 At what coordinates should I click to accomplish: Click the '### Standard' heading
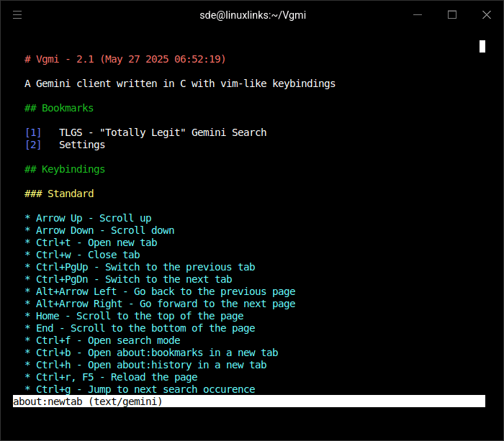59,194
